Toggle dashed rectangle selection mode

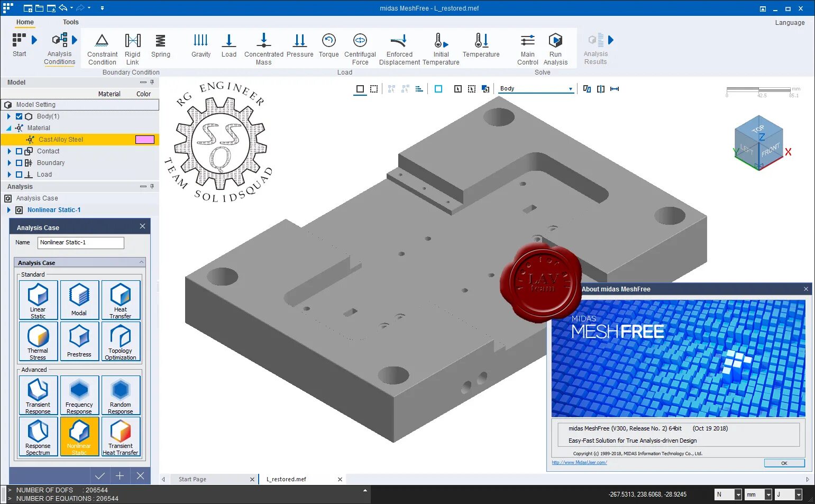coord(374,89)
